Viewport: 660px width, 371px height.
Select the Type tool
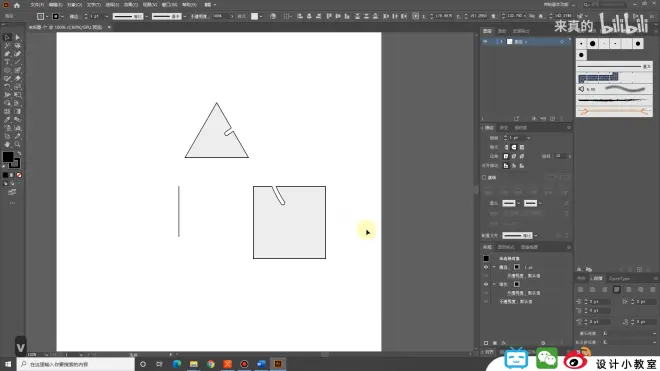coord(7,62)
